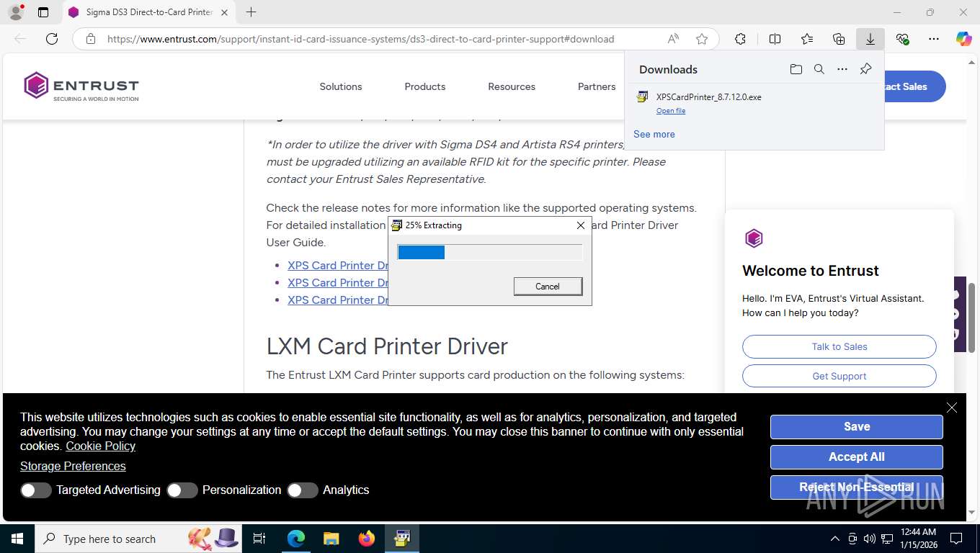Viewport: 980px width, 553px height.
Task: Click EVA assistant logo icon
Action: pyautogui.click(x=754, y=238)
